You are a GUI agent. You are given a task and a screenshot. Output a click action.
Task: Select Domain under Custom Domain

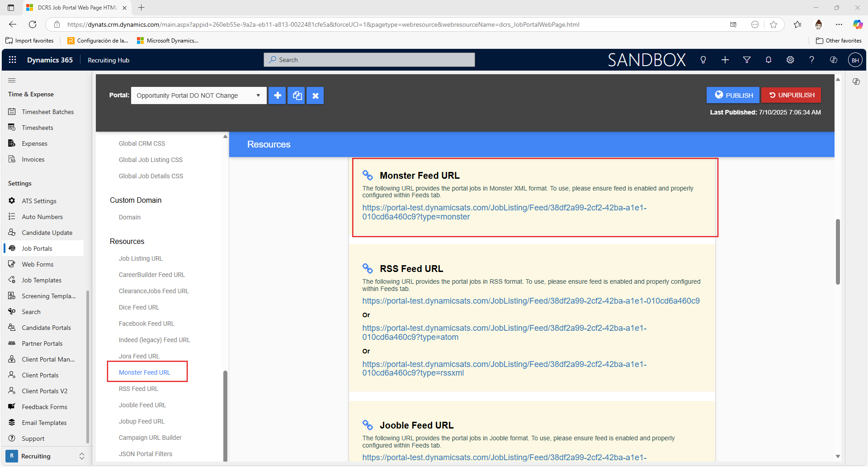coord(130,217)
